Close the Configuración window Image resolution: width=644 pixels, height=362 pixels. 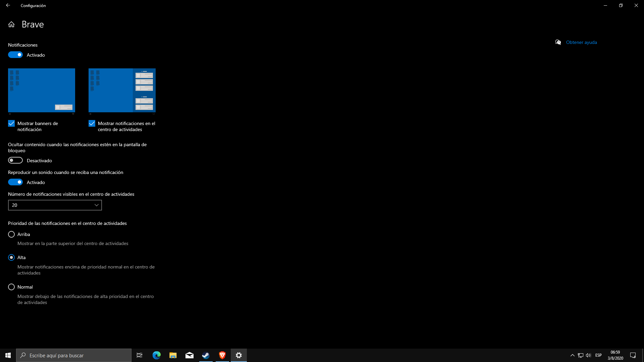(x=636, y=5)
